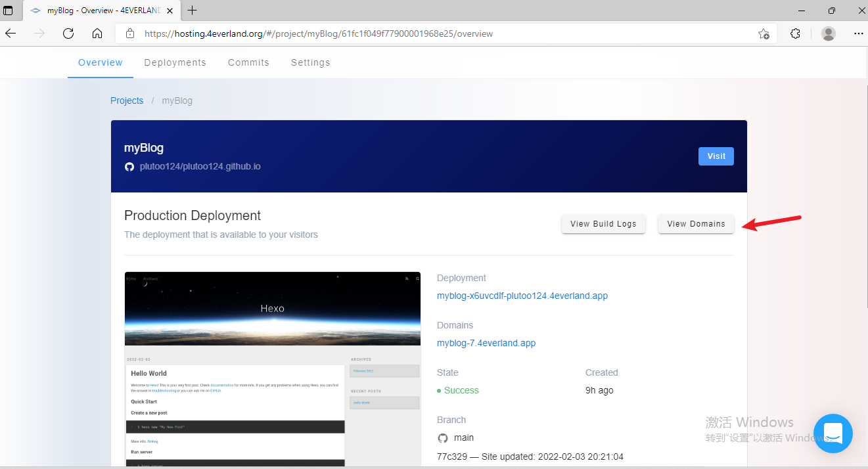Click the GitHub icon beside plutoo124 repo

point(129,167)
